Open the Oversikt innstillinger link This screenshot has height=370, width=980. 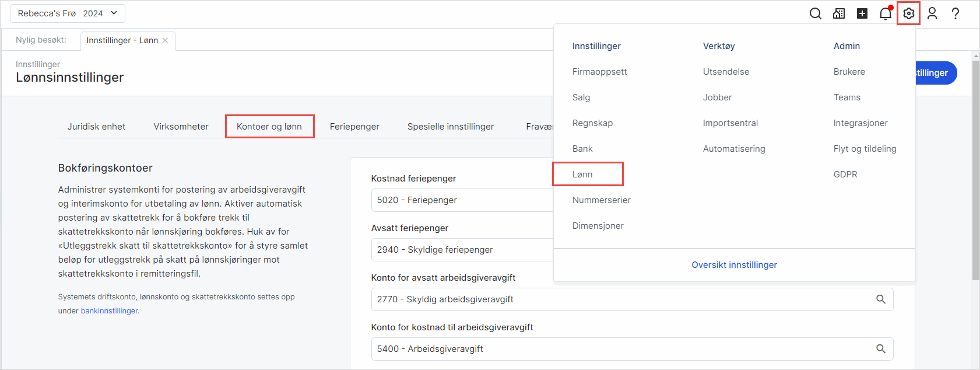click(734, 265)
